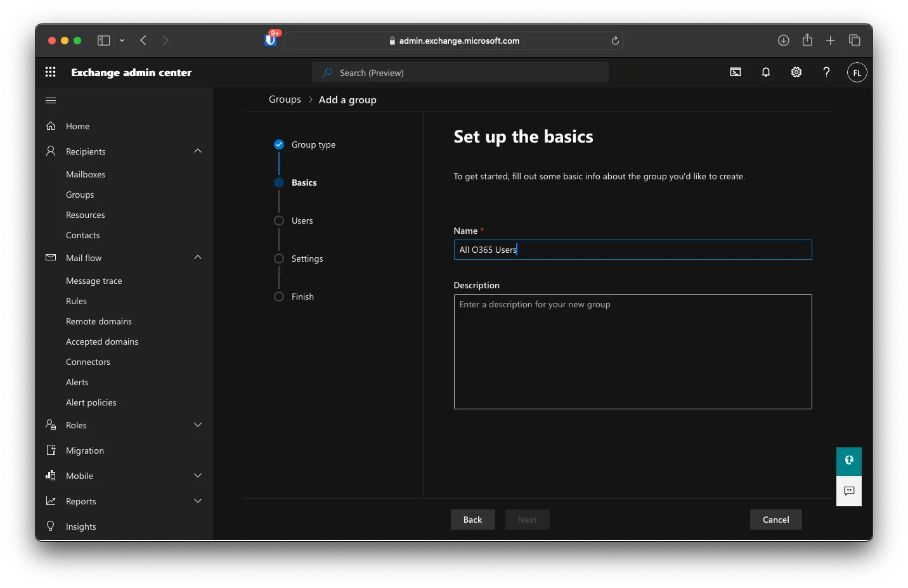908x588 pixels.
Task: Go forward with Safari's forward arrow
Action: point(165,41)
